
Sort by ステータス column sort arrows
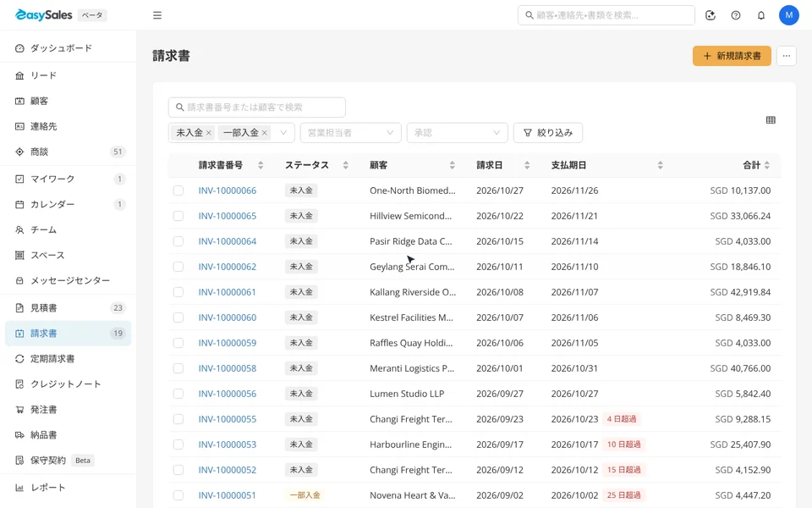pos(345,165)
